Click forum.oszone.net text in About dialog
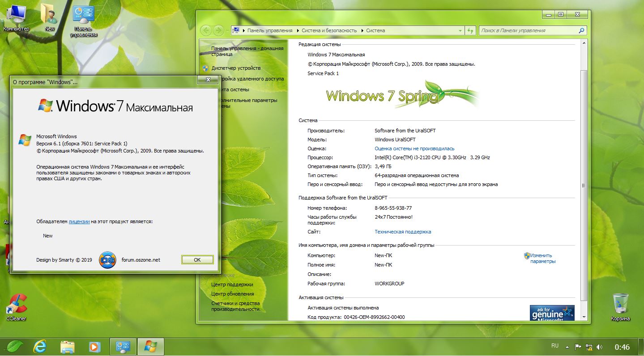Viewport: 644px width, 356px height. (x=141, y=260)
